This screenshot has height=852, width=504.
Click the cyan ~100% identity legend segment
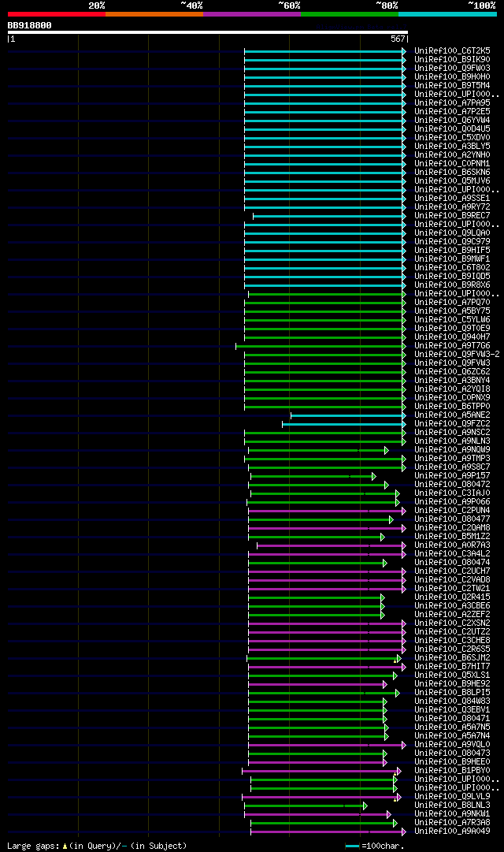click(x=447, y=14)
